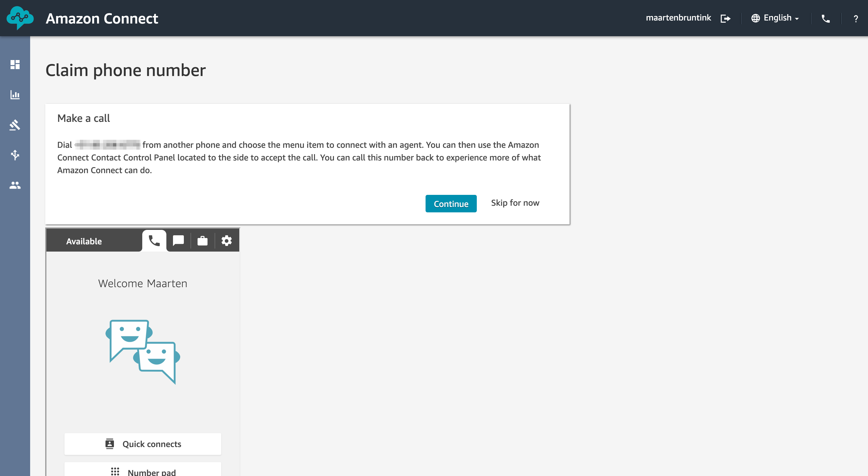The height and width of the screenshot is (476, 868).
Task: Click Skip for now link
Action: [515, 203]
